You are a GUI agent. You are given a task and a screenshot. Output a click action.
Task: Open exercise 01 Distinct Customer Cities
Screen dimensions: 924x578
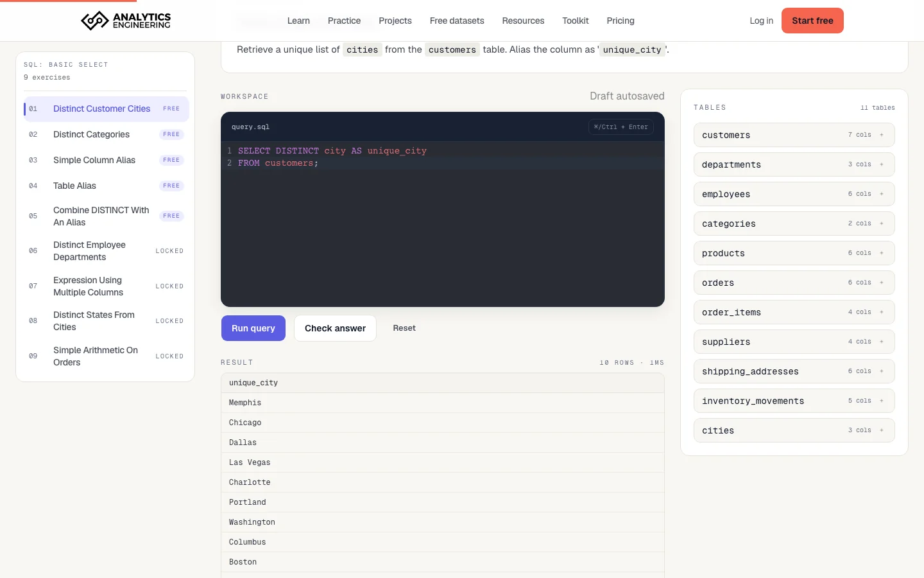coord(107,109)
